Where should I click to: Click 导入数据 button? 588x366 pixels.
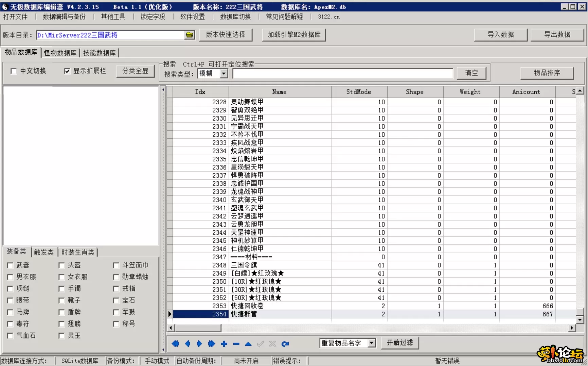click(501, 35)
